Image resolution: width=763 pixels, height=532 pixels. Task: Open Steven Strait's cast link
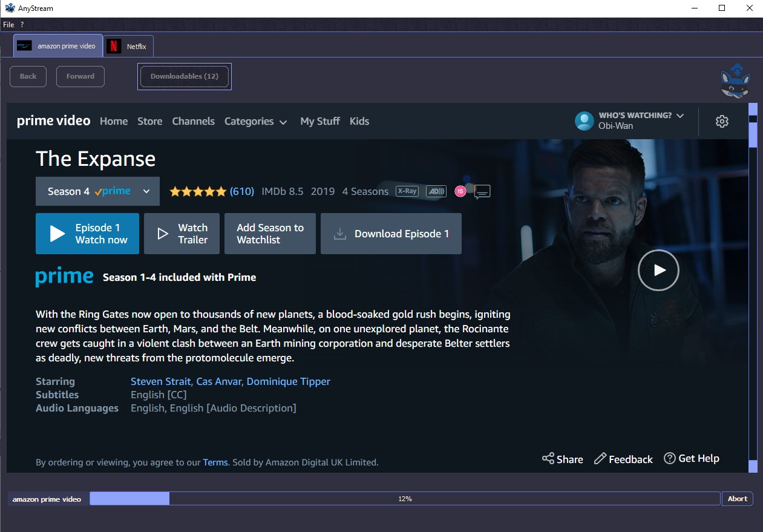click(160, 381)
